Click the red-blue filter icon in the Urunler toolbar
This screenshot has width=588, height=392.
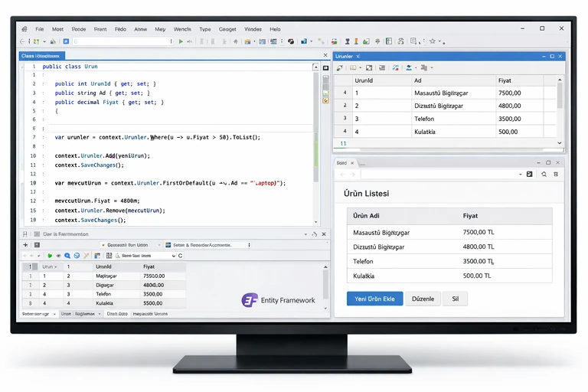[395, 68]
